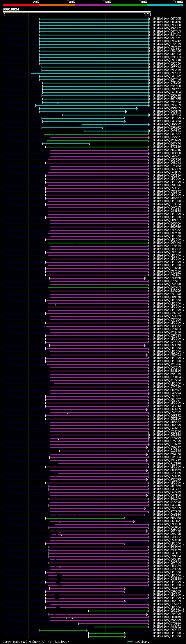The height and width of the screenshot is (644, 186).
Task: Select UniRef100_Q0UNP8 entry
Action: pos(167,153)
